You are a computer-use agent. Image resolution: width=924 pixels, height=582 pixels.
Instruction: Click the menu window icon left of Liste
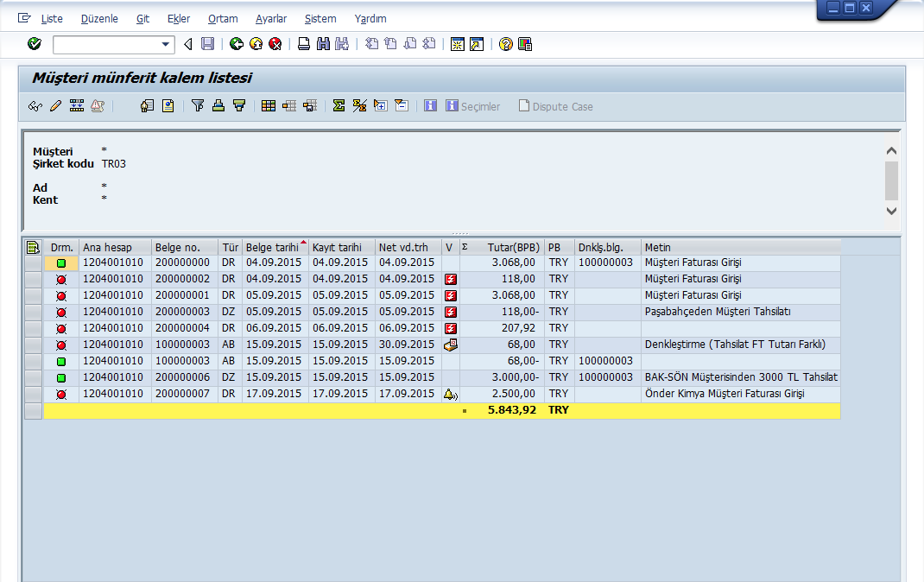[x=24, y=18]
